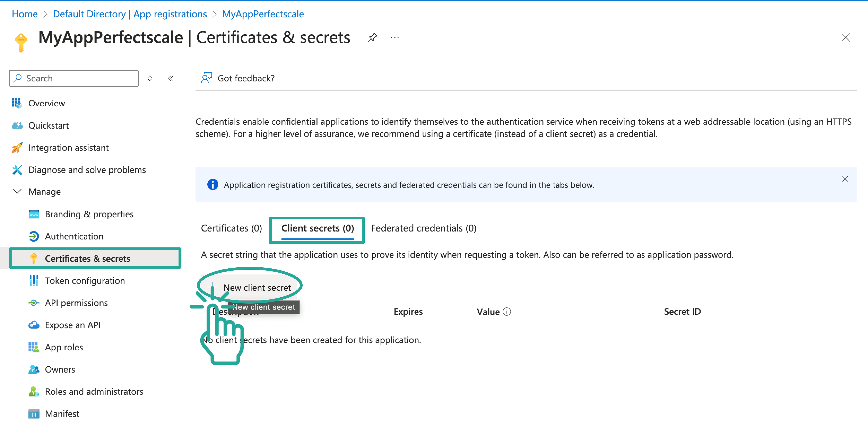This screenshot has width=868, height=428.
Task: Switch to Federated credentials (0) tab
Action: coord(423,228)
